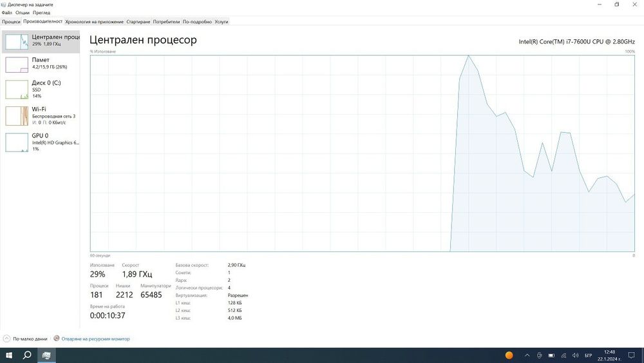
Task: Click the 2,90 ГХц base speed value
Action: click(236, 265)
